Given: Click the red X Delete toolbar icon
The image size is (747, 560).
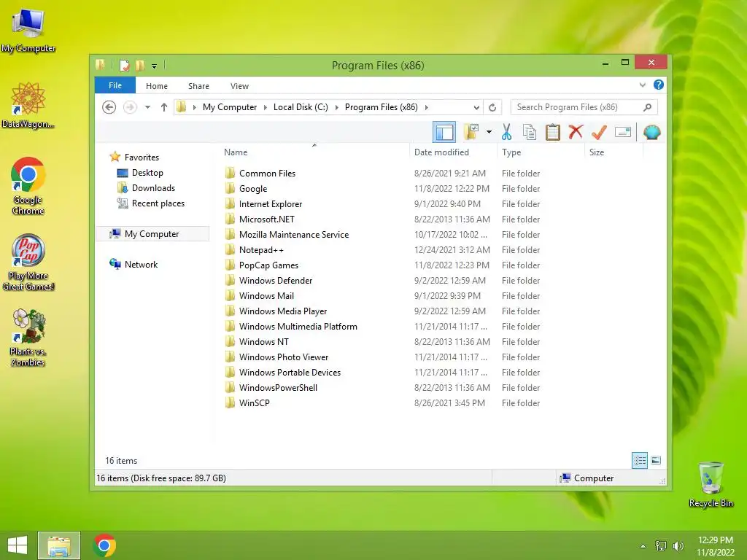Looking at the screenshot, I should coord(576,131).
